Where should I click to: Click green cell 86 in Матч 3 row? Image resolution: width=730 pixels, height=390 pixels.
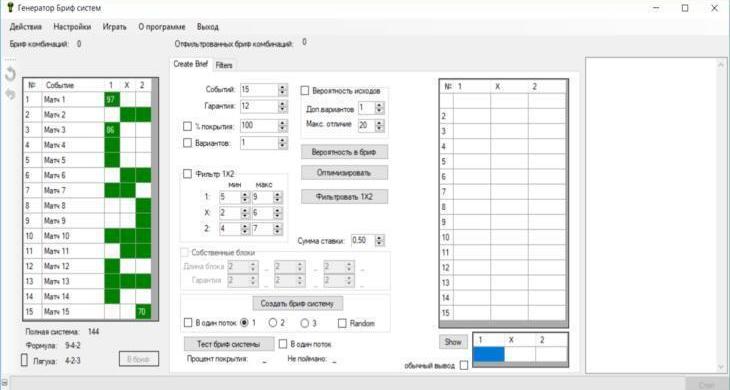(112, 130)
